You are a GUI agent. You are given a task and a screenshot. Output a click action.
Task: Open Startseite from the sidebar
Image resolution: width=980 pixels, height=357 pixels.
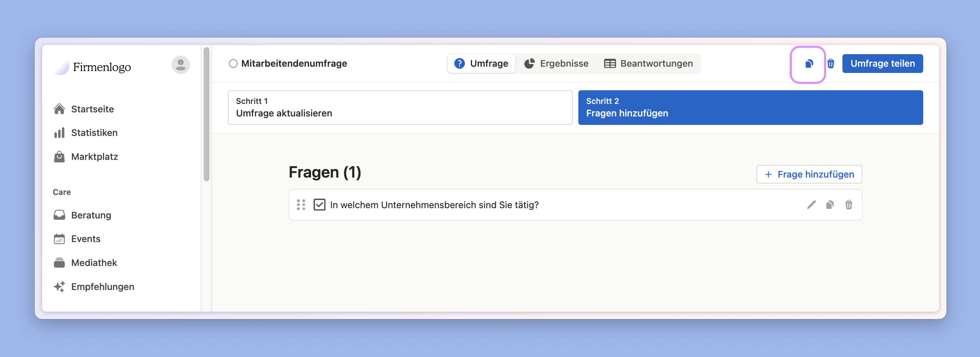coord(92,109)
